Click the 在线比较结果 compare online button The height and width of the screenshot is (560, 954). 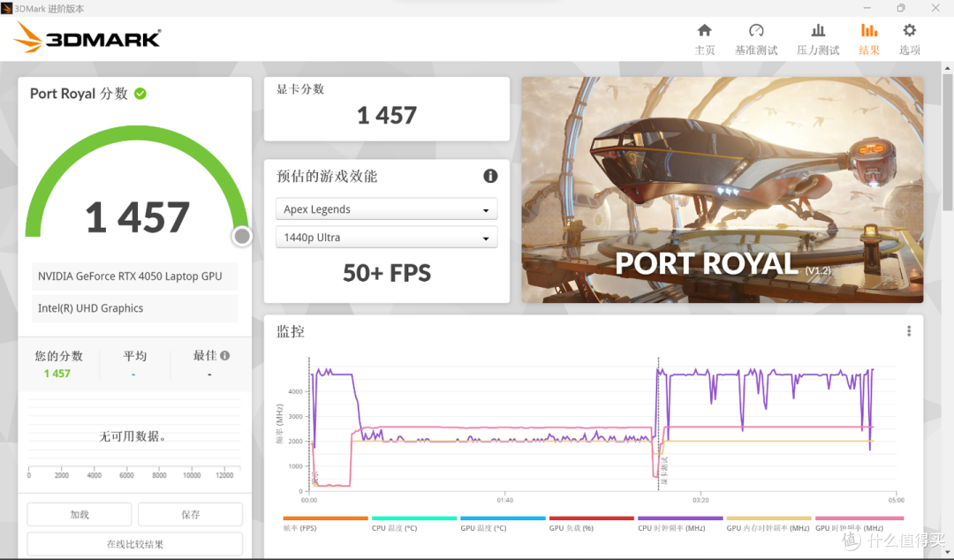point(135,543)
